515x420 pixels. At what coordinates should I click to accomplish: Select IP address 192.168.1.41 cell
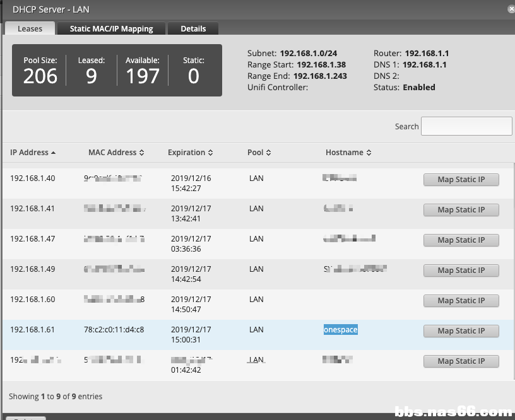32,208
